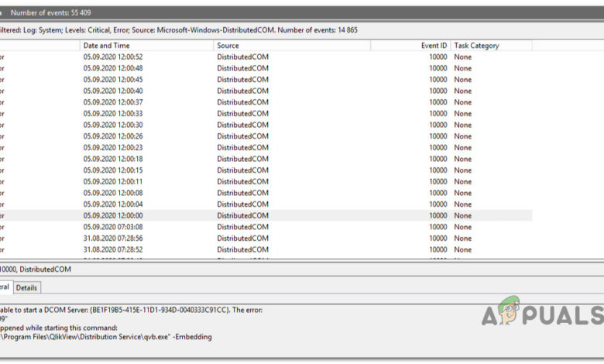The image size is (604, 364).
Task: Click DistributedCOM source in the 07:03:08 row
Action: (x=242, y=227)
